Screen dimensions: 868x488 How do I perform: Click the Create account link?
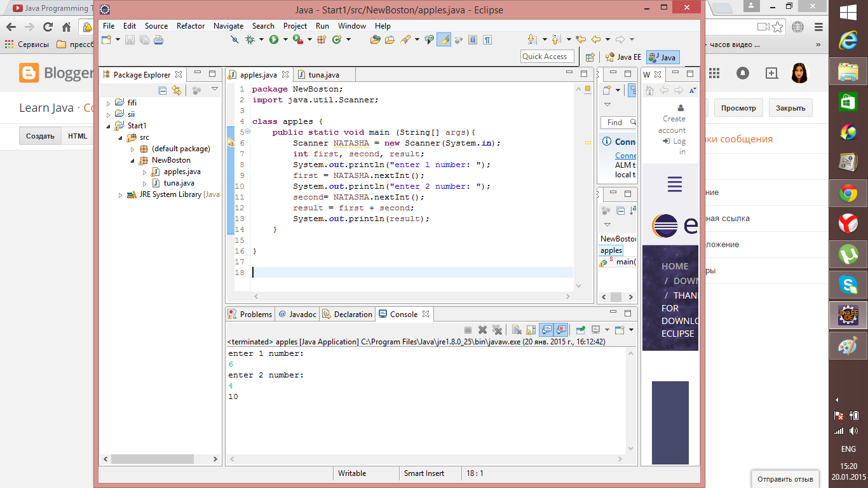coord(673,118)
